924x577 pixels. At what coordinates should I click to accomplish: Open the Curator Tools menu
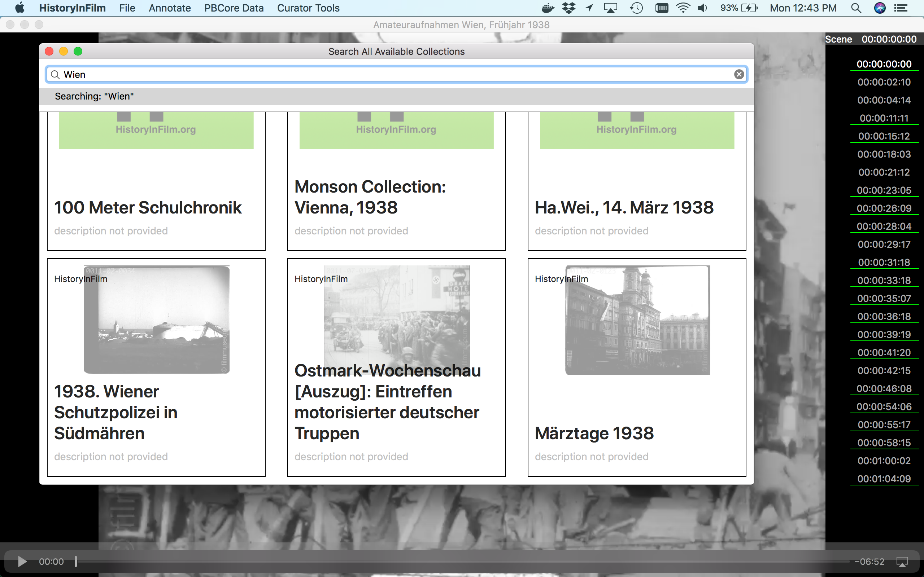pos(308,8)
